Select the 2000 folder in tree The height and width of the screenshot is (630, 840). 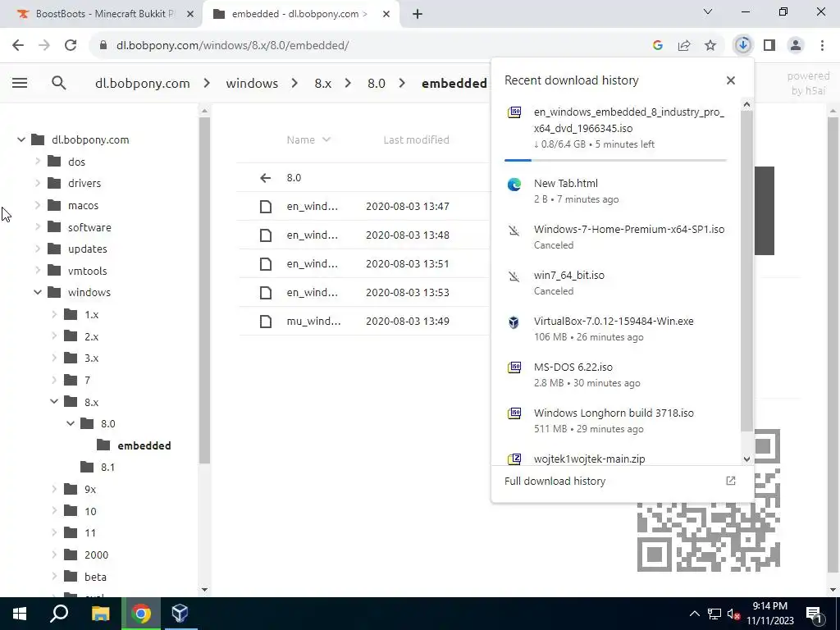pos(97,555)
